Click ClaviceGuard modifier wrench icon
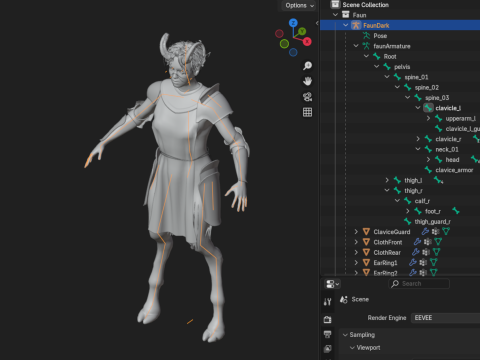 pos(425,231)
